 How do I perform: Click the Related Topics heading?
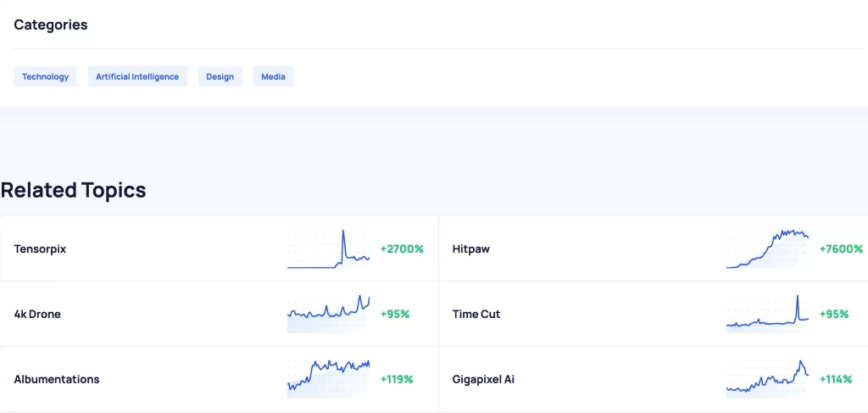[74, 190]
